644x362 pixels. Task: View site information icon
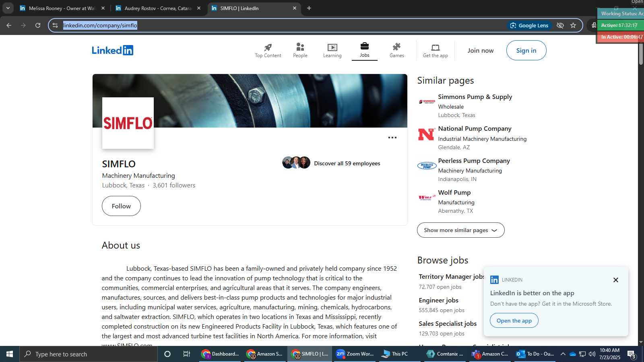[x=55, y=25]
